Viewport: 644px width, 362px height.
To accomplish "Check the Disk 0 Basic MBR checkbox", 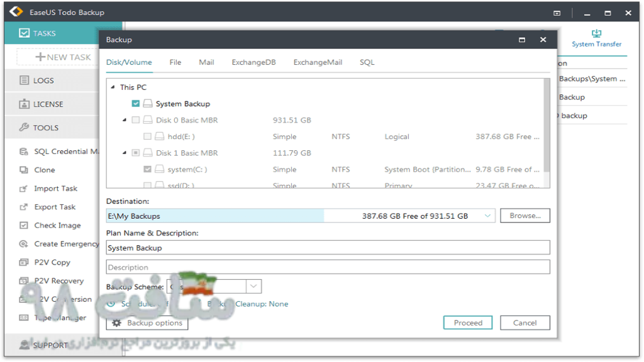I will [x=136, y=120].
